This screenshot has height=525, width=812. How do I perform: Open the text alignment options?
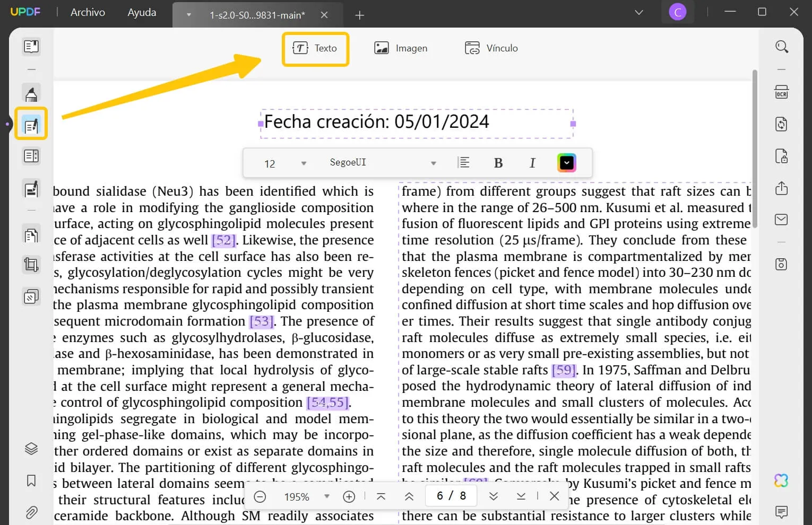tap(464, 162)
